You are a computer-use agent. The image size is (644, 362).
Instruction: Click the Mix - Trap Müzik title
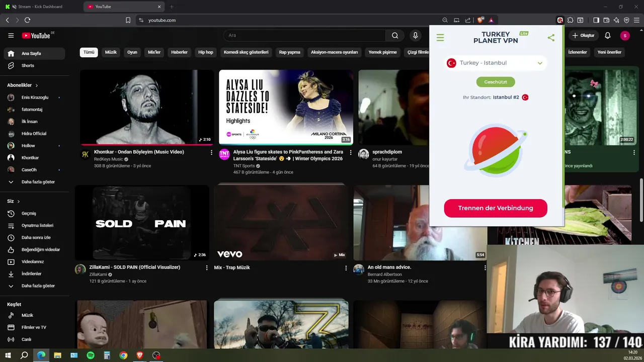pyautogui.click(x=232, y=268)
